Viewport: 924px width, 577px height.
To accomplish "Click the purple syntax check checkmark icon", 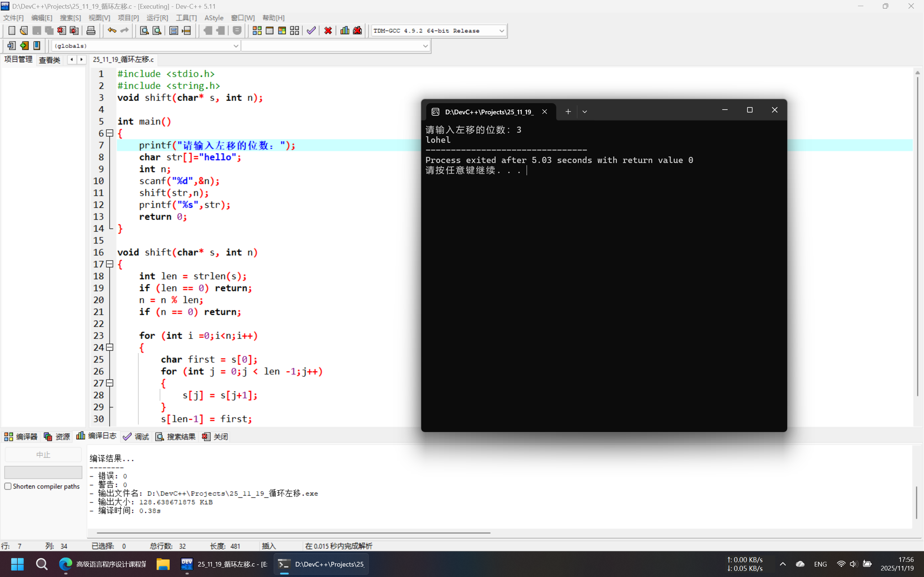I will coord(311,31).
